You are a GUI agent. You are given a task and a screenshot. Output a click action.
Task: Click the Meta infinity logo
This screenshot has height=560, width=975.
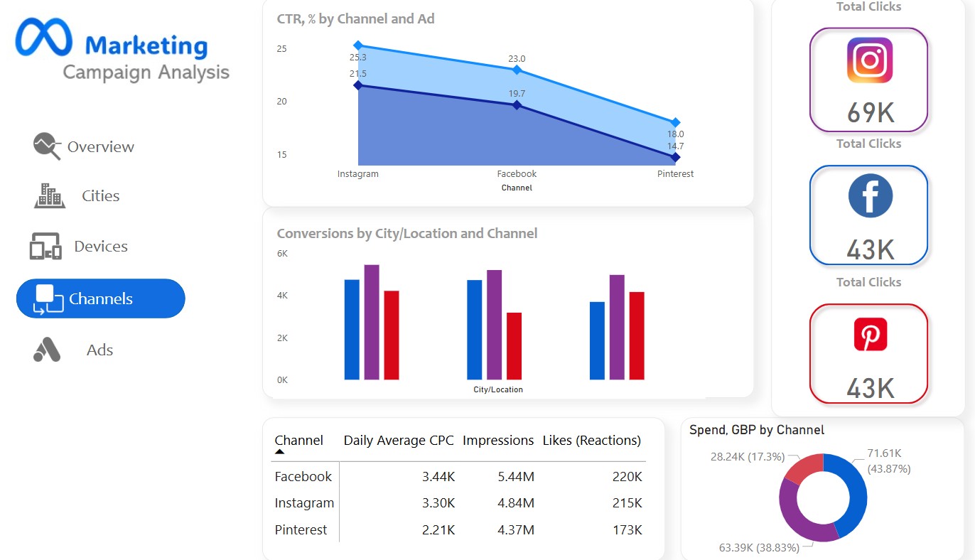(43, 37)
